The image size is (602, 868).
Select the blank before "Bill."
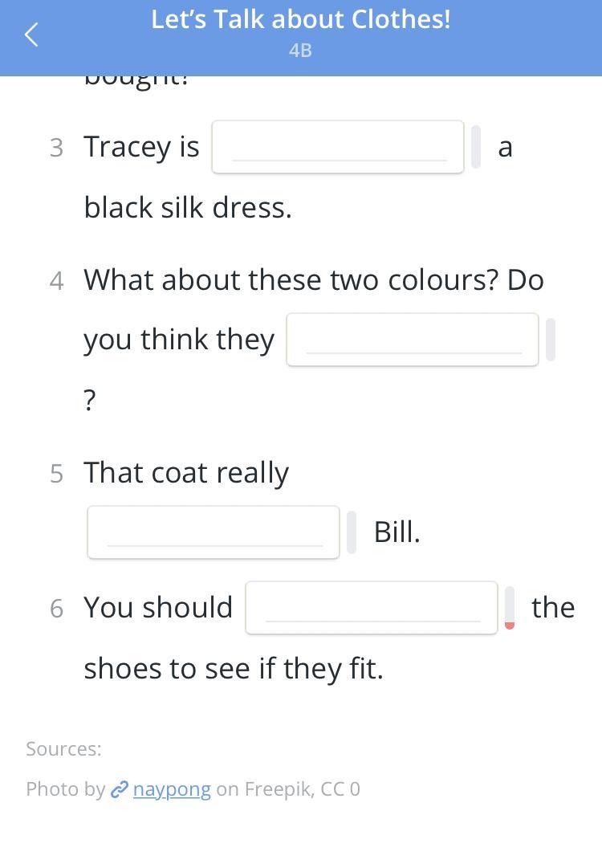click(x=214, y=532)
